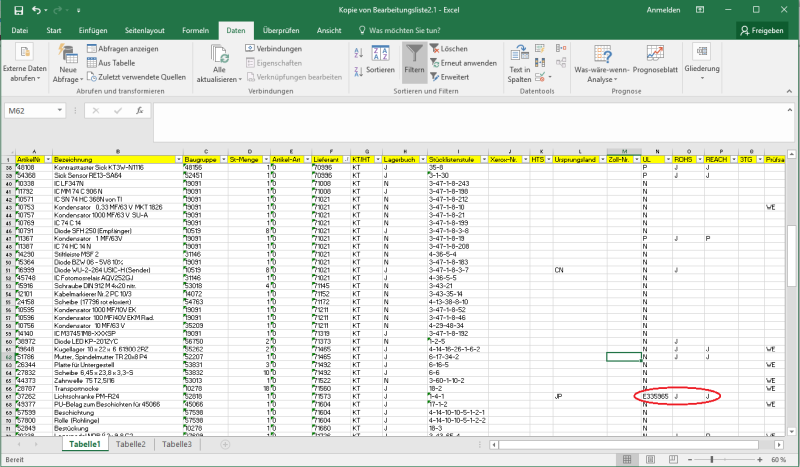The width and height of the screenshot is (800, 467).
Task: Switch to the Tabelle2 sheet tab
Action: click(x=128, y=444)
